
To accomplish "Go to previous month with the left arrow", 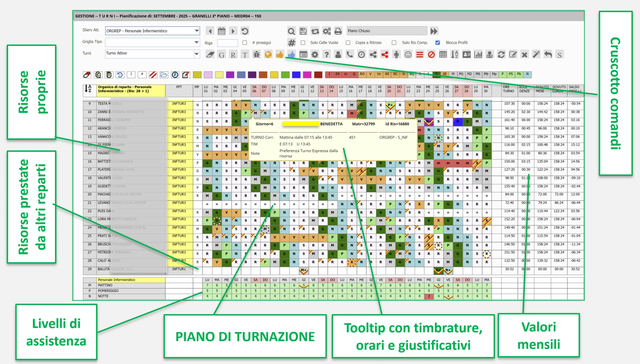I will 210,31.
